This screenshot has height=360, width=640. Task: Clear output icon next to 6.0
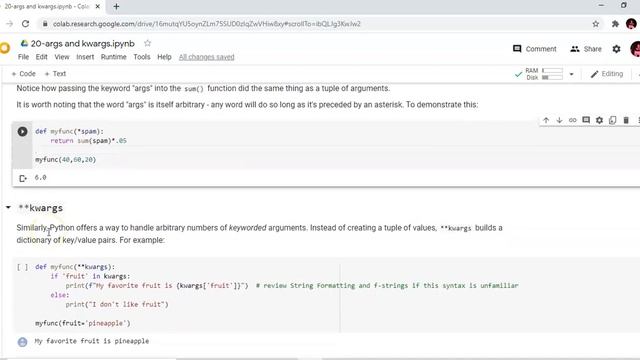coord(23,178)
